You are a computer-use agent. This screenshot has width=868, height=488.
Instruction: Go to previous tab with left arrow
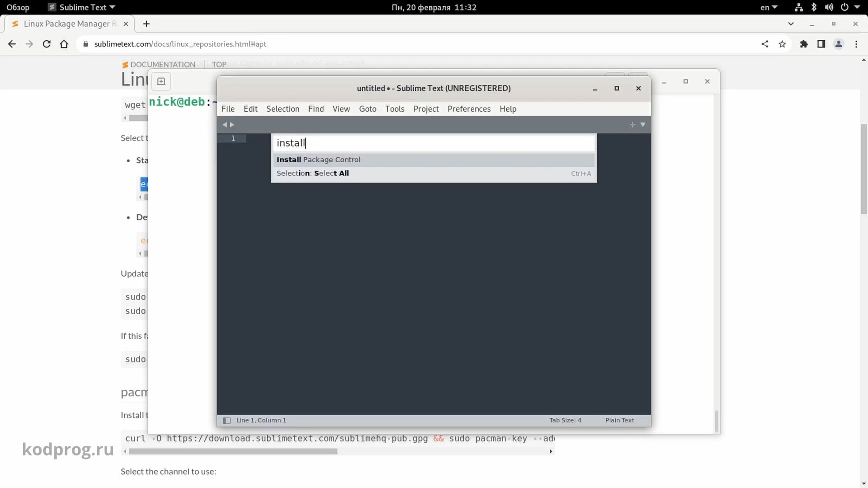(225, 125)
